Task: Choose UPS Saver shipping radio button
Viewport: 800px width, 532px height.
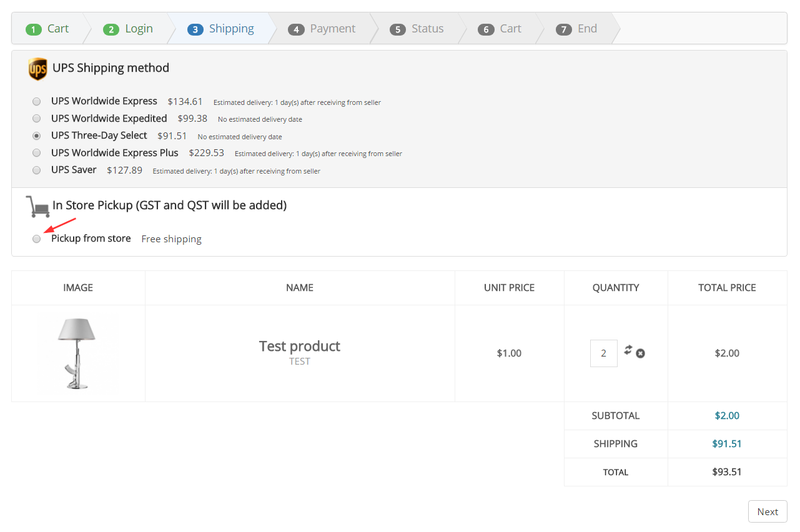Action: coord(37,170)
